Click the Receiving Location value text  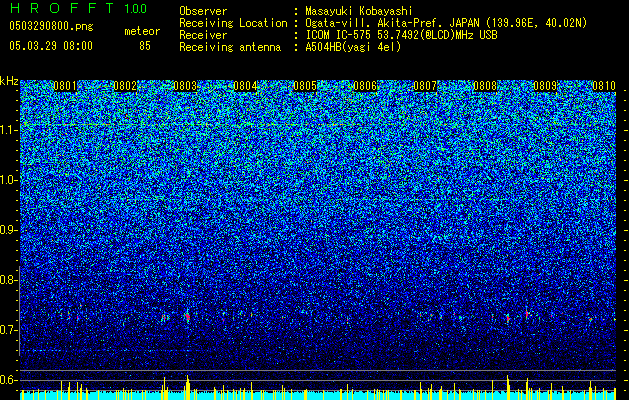point(446,23)
